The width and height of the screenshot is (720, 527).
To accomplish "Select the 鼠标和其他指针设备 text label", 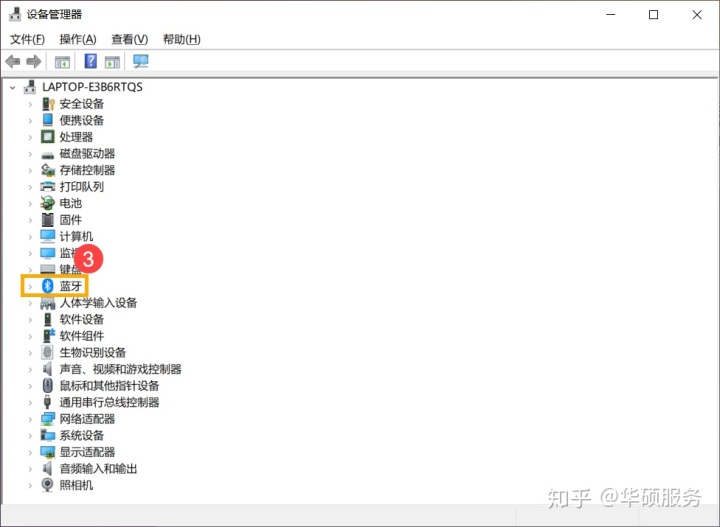I will coord(109,386).
